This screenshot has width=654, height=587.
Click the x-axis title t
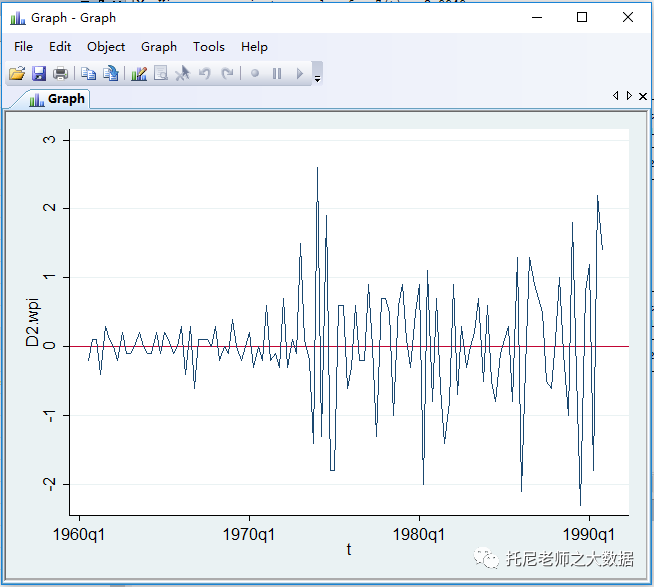pyautogui.click(x=349, y=550)
